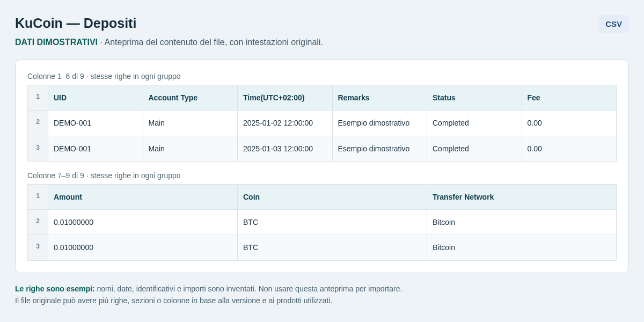644x322 pixels.
Task: Click BTC in row 3 of Coin column
Action: 251,247
